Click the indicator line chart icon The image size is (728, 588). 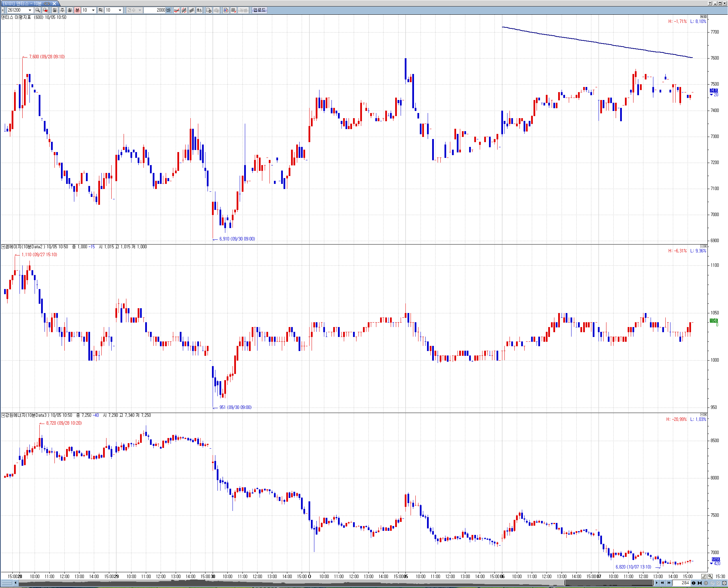click(176, 10)
